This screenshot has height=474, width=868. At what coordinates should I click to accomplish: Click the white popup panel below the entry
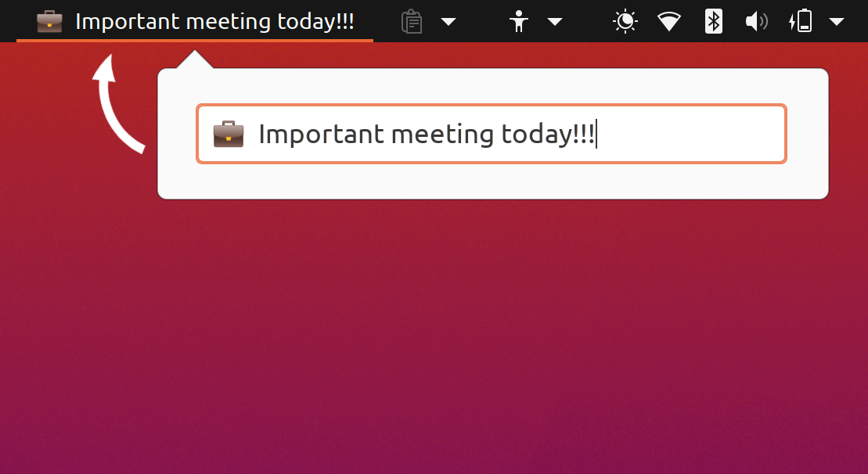pos(492,181)
